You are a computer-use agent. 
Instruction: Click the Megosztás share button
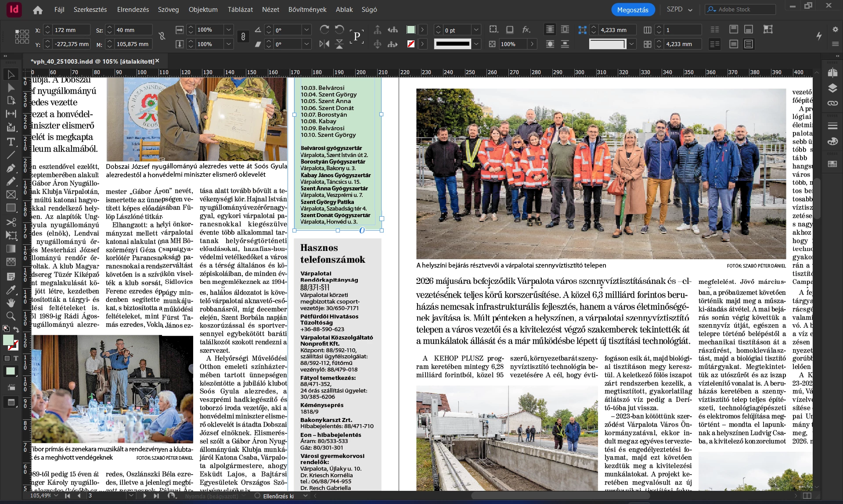point(632,10)
